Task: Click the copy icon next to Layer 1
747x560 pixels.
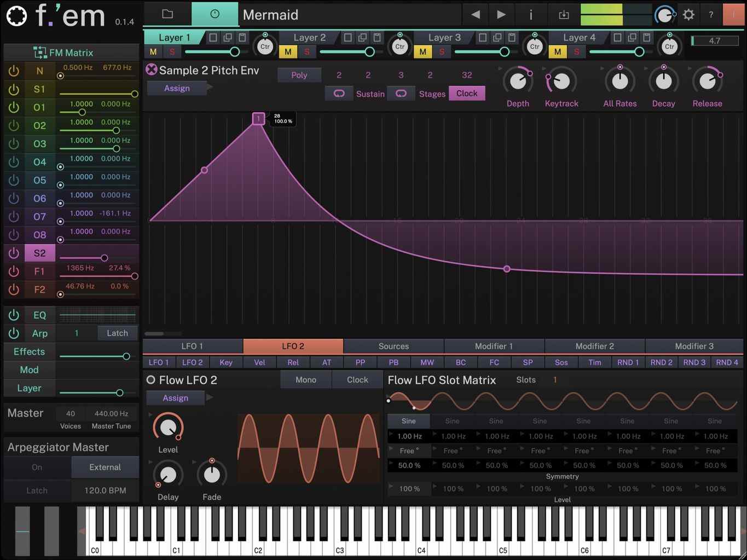Action: (227, 37)
